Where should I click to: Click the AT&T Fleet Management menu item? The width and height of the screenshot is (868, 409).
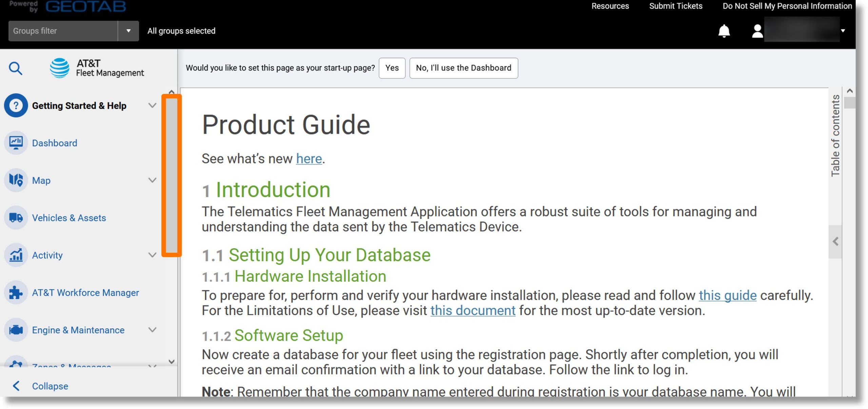(97, 67)
